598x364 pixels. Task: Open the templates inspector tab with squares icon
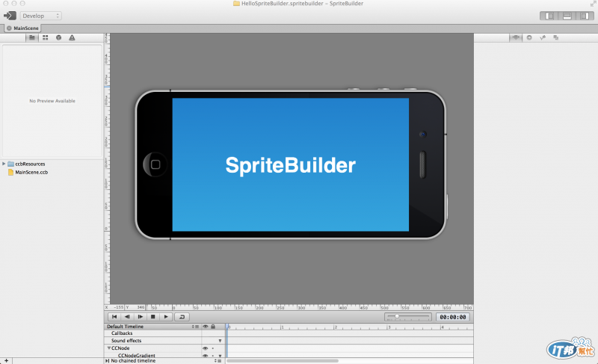(x=556, y=37)
